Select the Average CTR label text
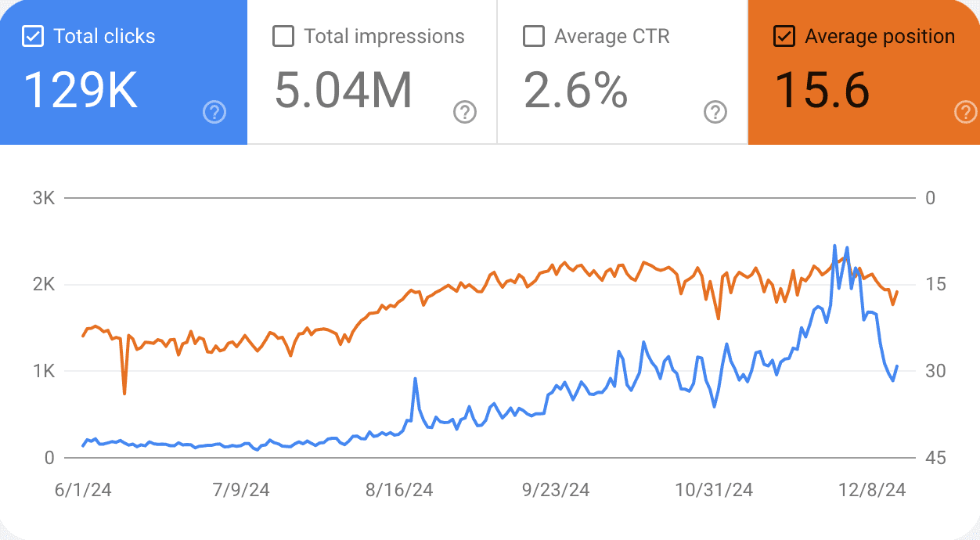 point(611,37)
